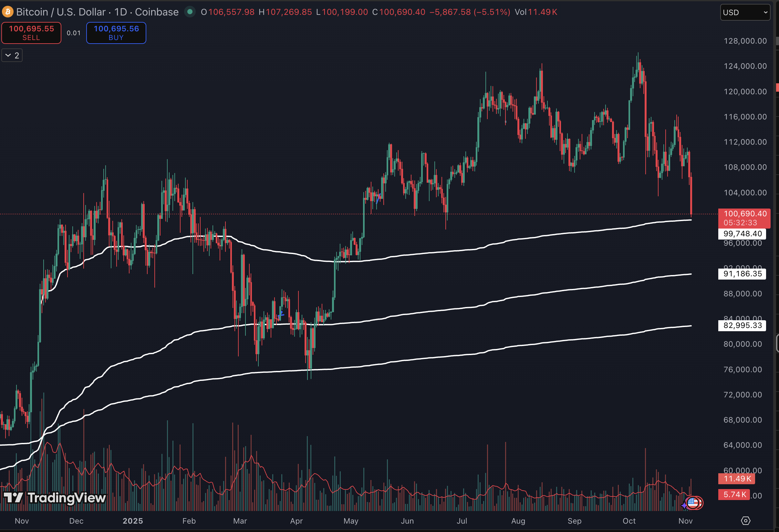Click the 2025 label on time axis
The image size is (779, 532).
133,521
